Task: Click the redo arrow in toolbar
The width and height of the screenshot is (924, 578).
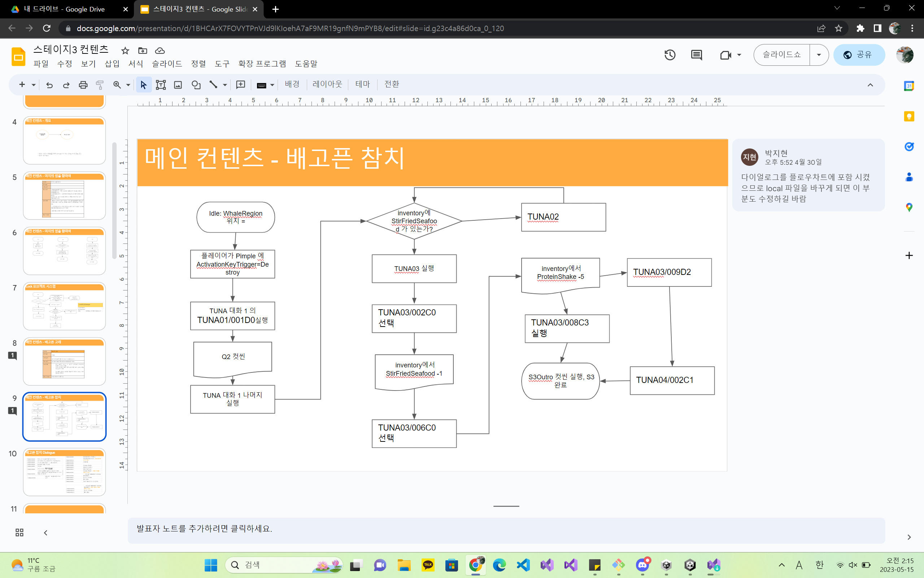Action: (x=66, y=85)
